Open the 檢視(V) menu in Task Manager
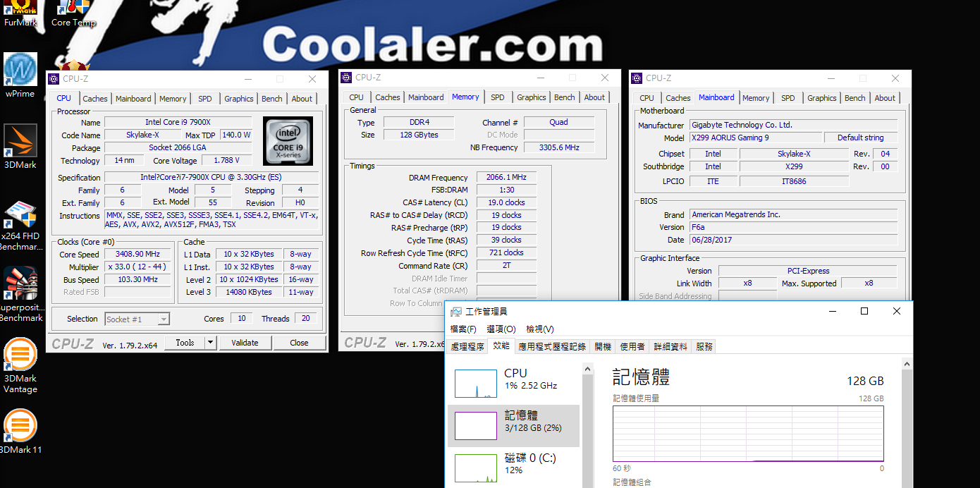 pyautogui.click(x=540, y=329)
